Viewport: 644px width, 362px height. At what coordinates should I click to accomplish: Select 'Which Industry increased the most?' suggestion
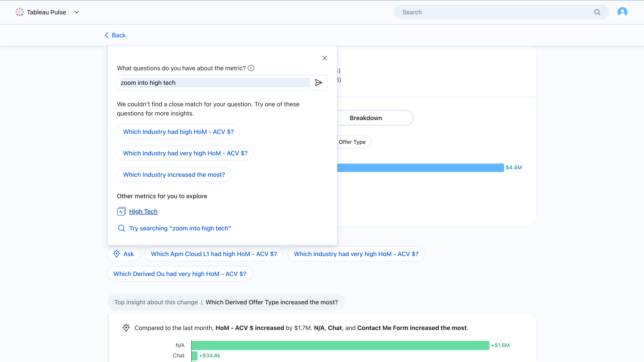(174, 175)
